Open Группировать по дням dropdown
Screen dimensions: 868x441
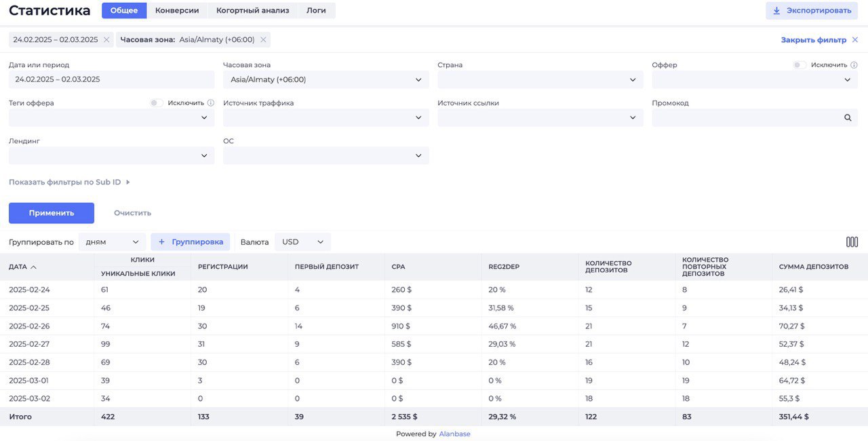point(112,242)
